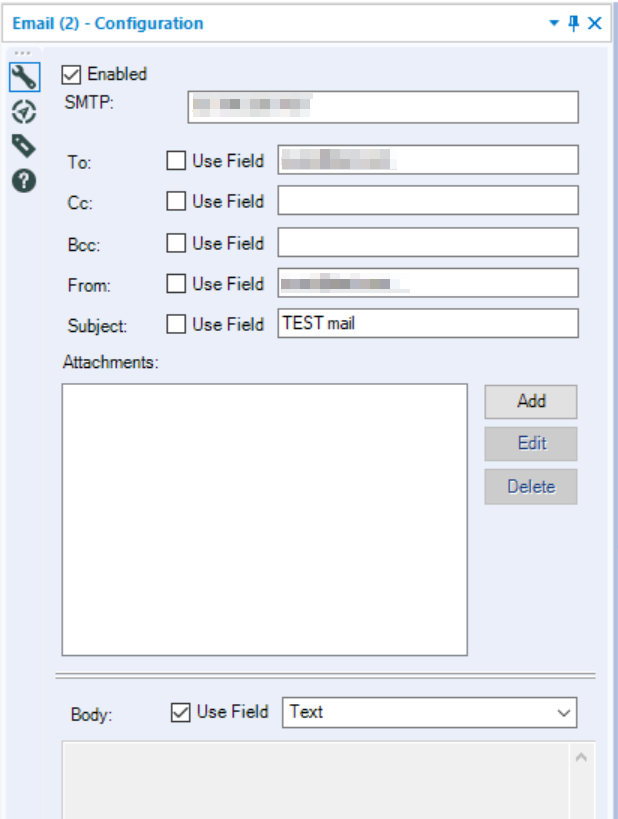618x819 pixels.
Task: Check Use Field for To
Action: (x=176, y=160)
